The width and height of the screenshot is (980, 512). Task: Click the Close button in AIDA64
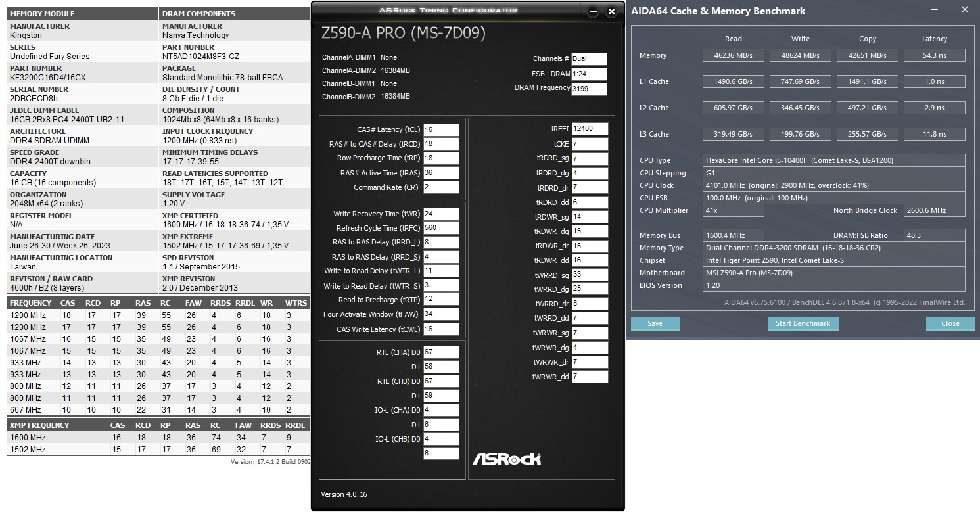[x=950, y=323]
